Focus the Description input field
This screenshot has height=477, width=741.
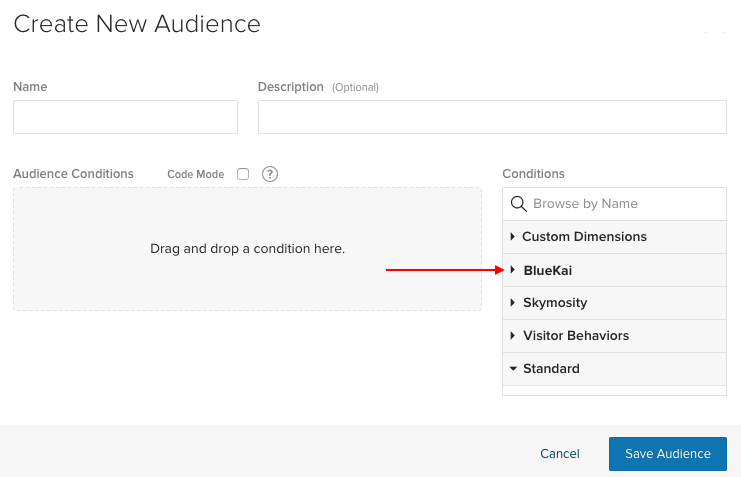492,117
